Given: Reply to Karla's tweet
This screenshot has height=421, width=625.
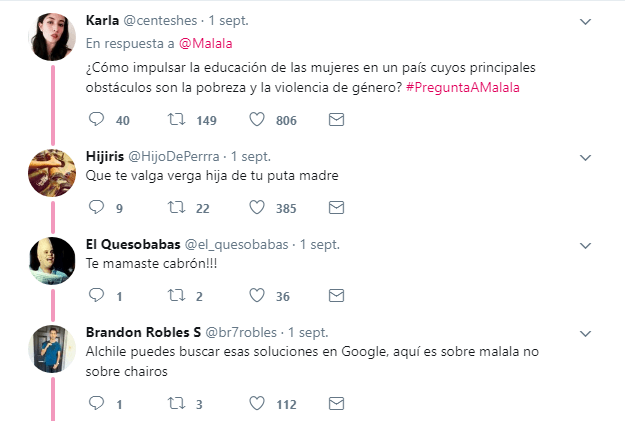Looking at the screenshot, I should coord(97,120).
